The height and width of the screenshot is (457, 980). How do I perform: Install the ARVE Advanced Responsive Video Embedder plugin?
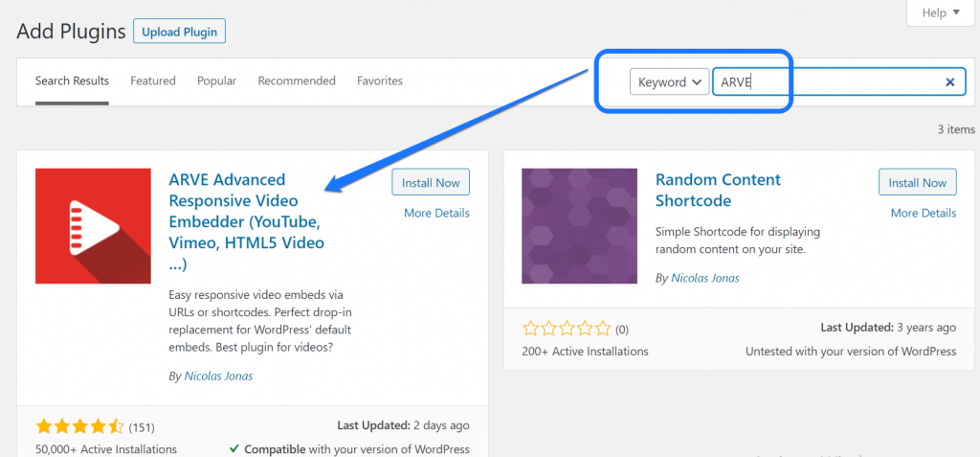pyautogui.click(x=431, y=183)
